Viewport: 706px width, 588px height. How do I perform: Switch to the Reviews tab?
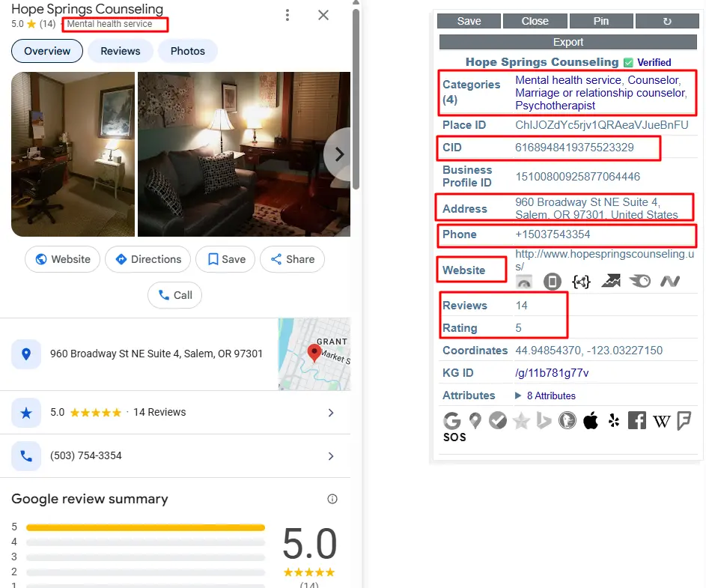click(x=121, y=51)
